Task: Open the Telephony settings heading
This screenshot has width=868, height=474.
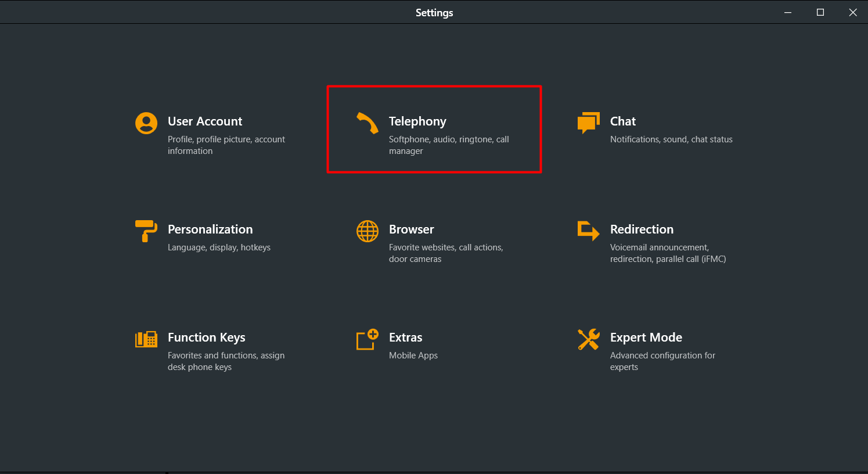Action: click(x=417, y=121)
